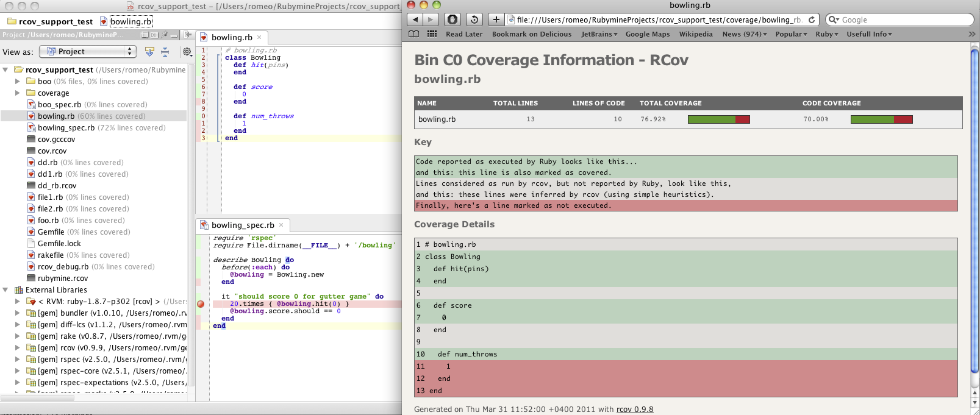Click bowling.rb in the navigation bar
980x415 pixels.
point(126,21)
